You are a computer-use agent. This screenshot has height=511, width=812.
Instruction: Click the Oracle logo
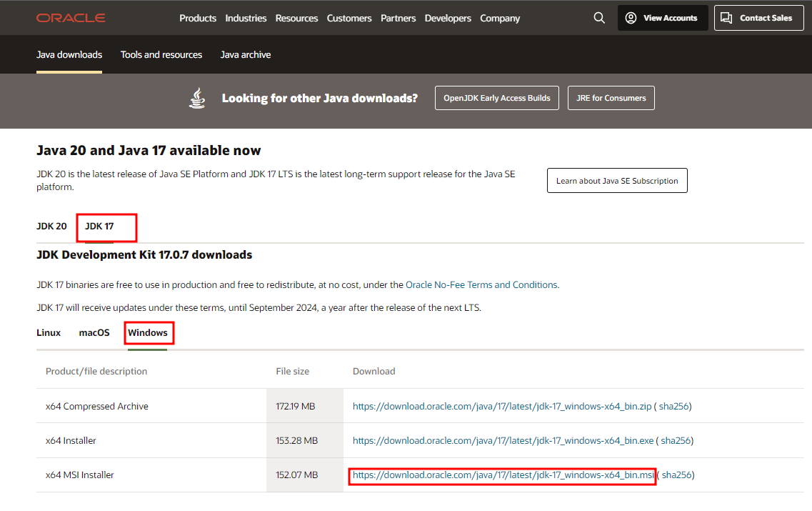coord(71,18)
